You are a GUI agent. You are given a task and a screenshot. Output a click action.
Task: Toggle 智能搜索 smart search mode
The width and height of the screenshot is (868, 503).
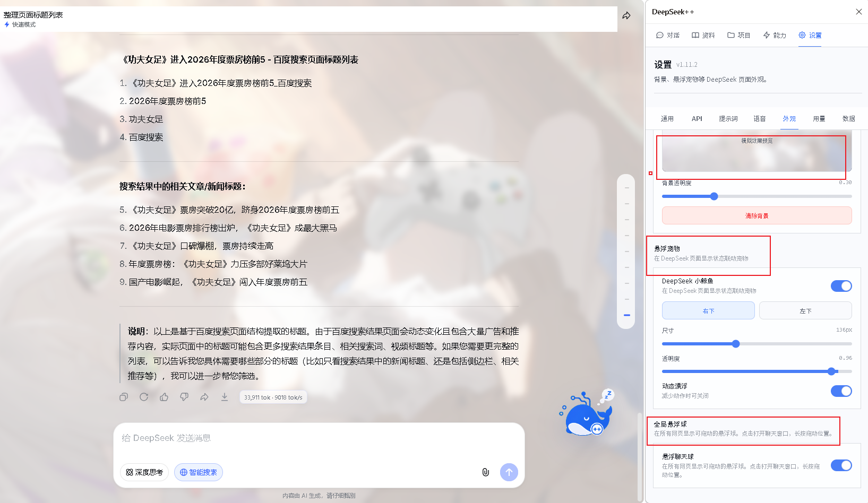tap(199, 472)
